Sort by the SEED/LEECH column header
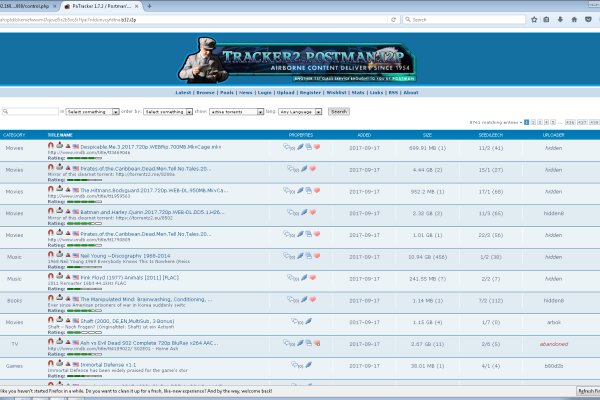Screen dimensions: 600x400 pyautogui.click(x=491, y=135)
